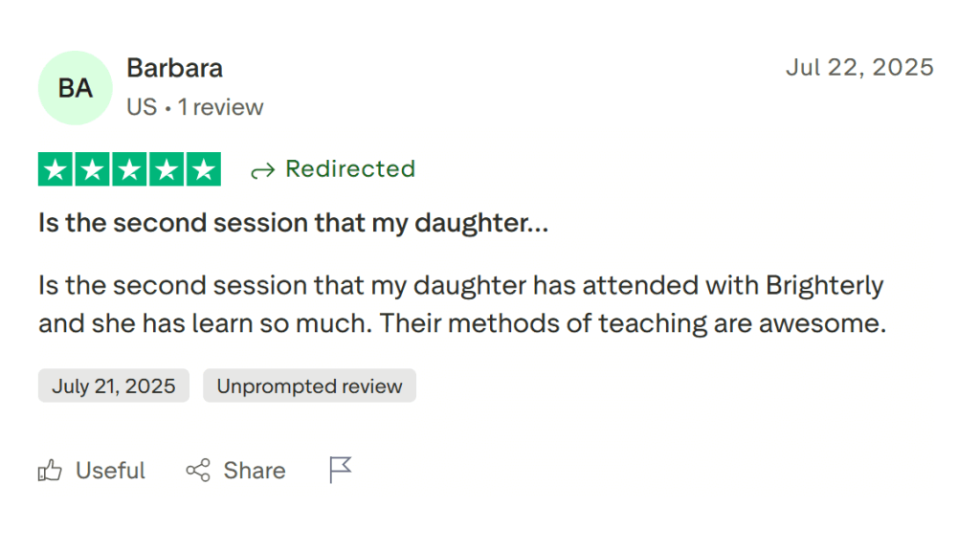Click the fifth green star

coord(203,168)
